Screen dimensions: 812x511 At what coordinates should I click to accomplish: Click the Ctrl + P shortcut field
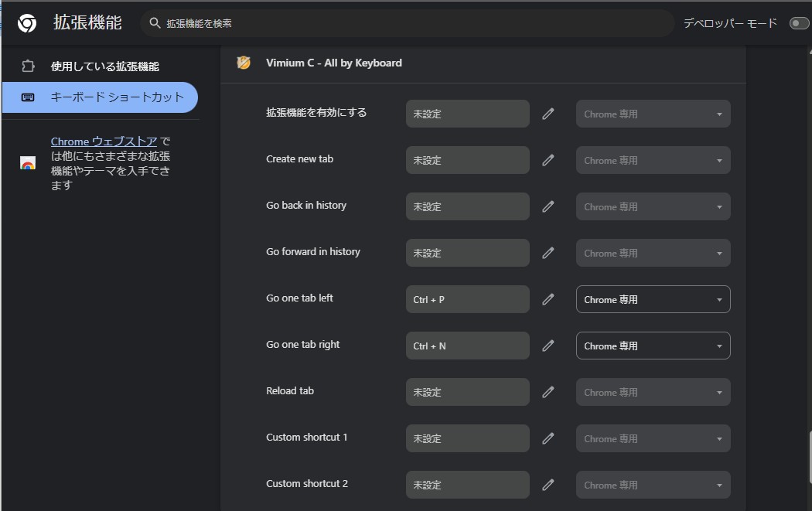tap(468, 299)
